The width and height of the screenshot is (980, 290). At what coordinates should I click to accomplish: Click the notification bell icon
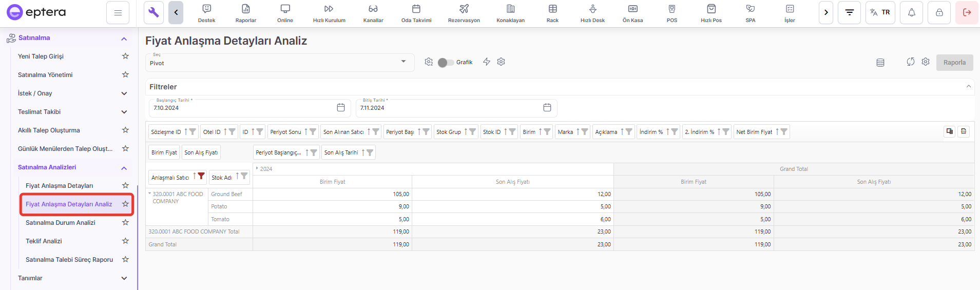coord(911,13)
